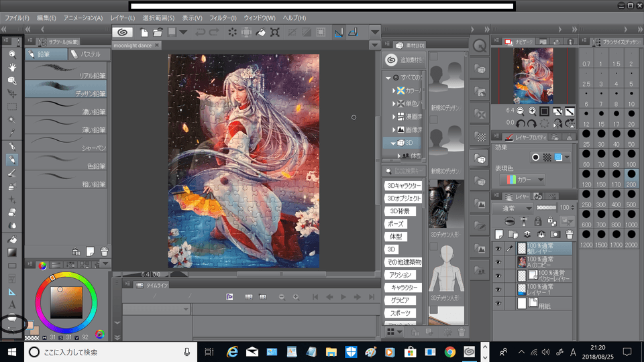Click the new raster layer icon
Viewport: 644px width, 362px height.
[x=499, y=234]
